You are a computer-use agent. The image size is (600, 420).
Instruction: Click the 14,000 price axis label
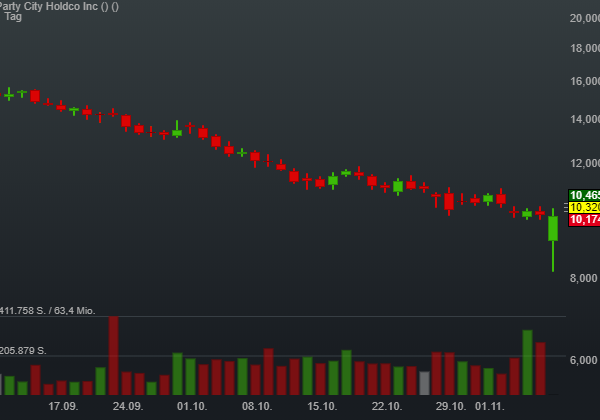pyautogui.click(x=585, y=119)
